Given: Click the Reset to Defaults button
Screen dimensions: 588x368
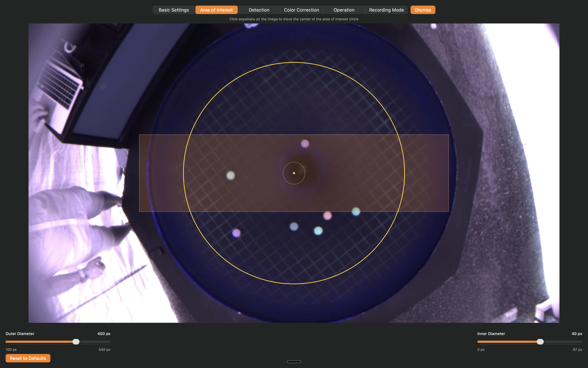Looking at the screenshot, I should pos(28,358).
